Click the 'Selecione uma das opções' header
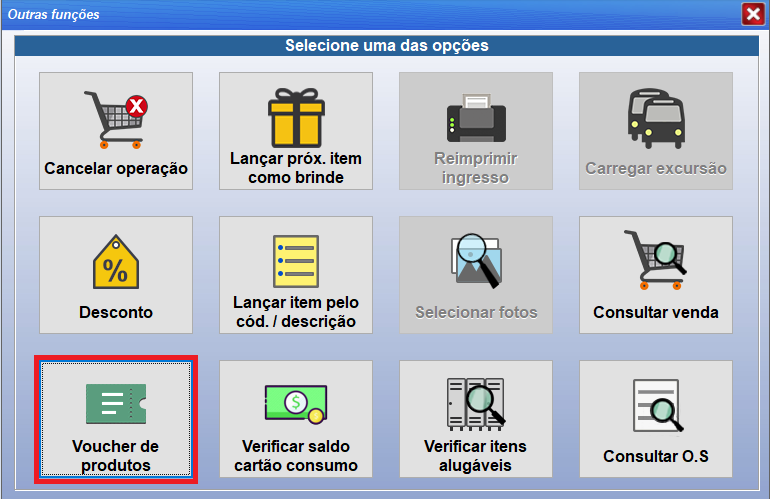This screenshot has height=499, width=770. (386, 45)
